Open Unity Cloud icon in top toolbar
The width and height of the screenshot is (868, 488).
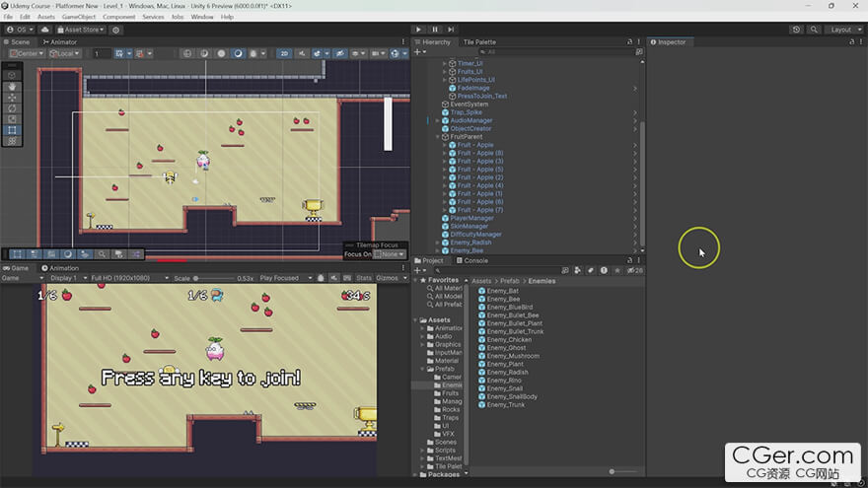(45, 30)
